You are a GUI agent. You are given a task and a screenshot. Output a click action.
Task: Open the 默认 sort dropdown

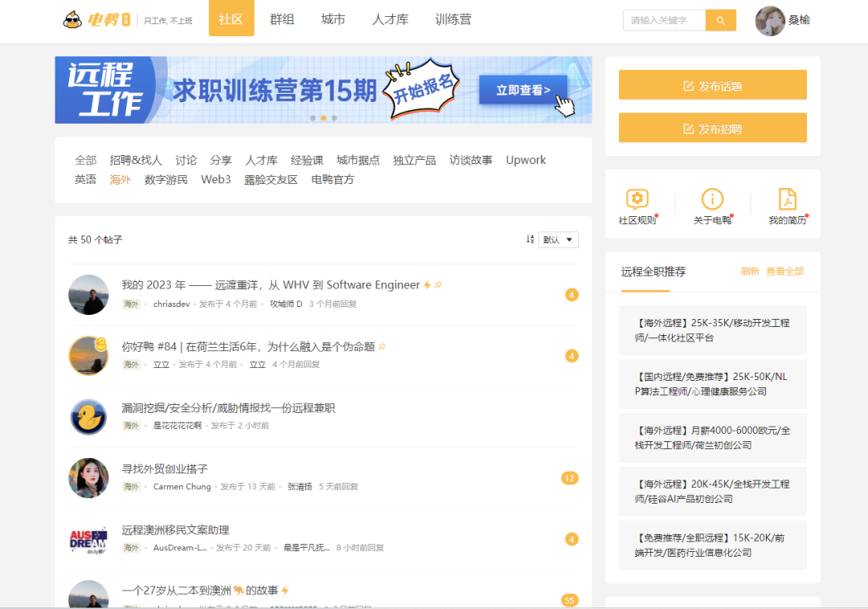click(558, 239)
